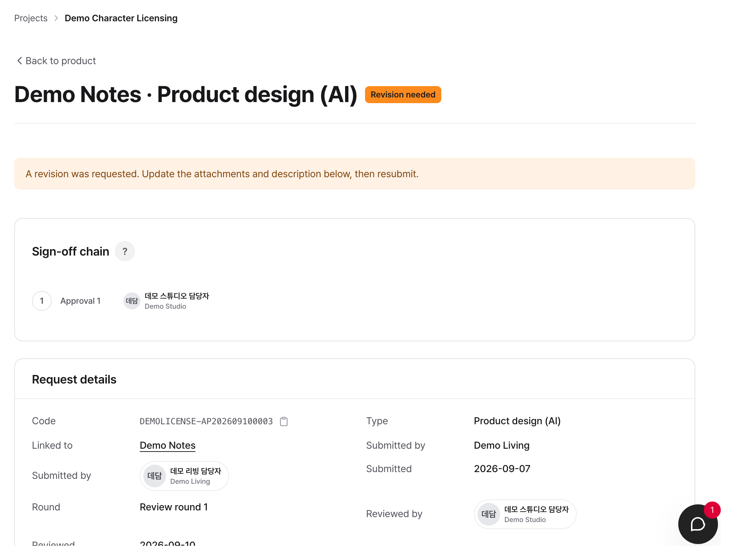Click the Revision needed status badge
The height and width of the screenshot is (560, 735).
coord(403,95)
